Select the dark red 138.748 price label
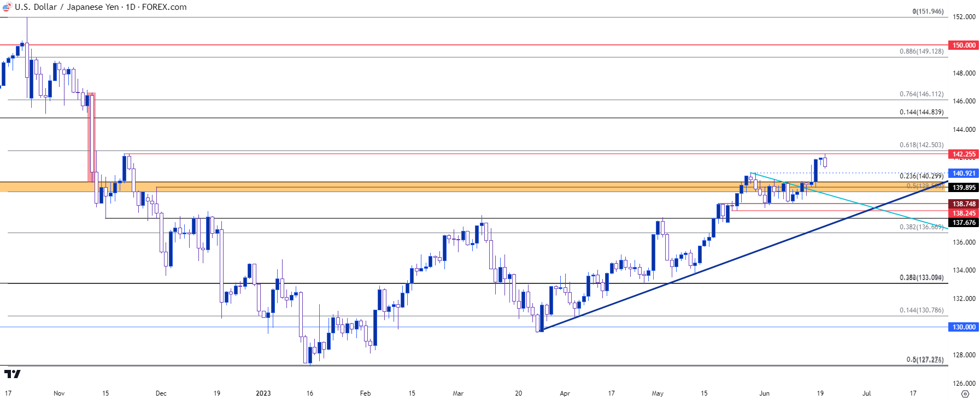Screen dimensions: 980x400 click(964, 204)
